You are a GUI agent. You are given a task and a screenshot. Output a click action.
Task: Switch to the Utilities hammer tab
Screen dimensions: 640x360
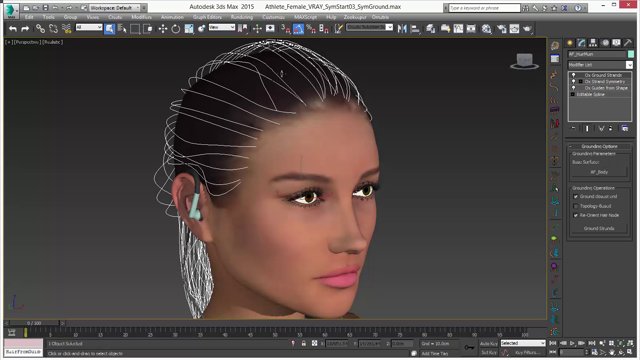tap(627, 43)
